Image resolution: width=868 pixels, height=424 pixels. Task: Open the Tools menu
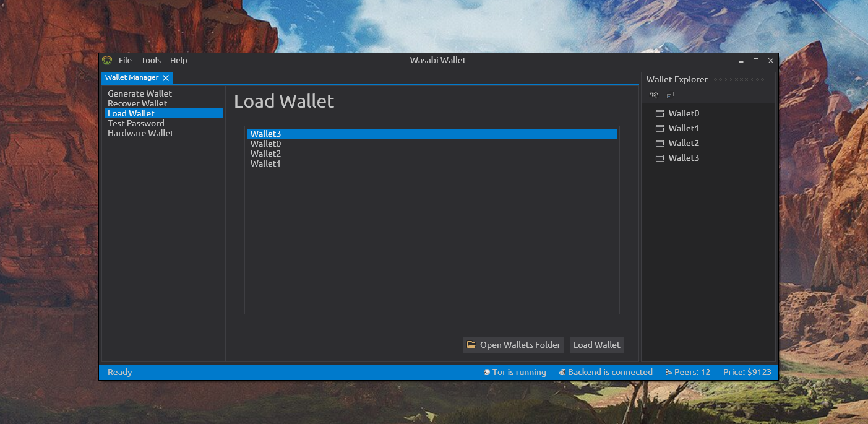point(151,60)
